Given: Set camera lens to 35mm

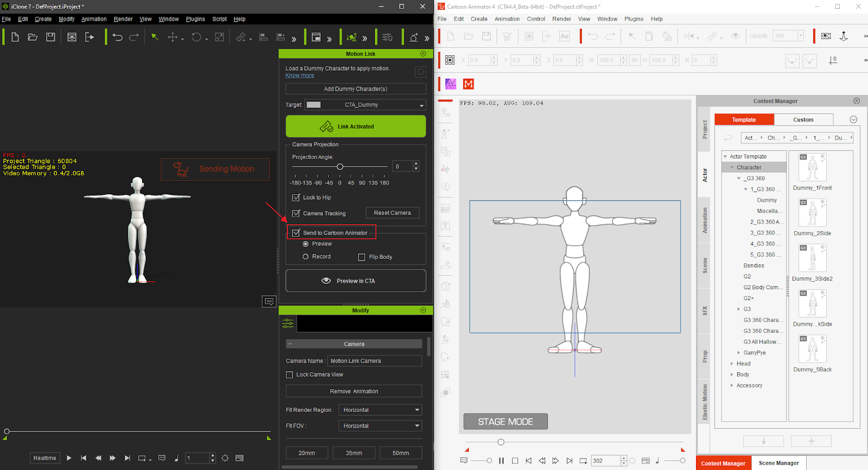Looking at the screenshot, I should (x=354, y=453).
